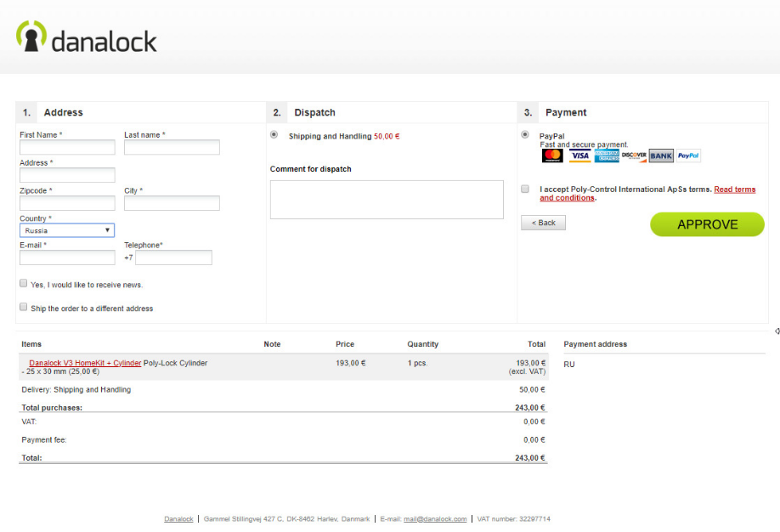Click the danalock logo

[87, 37]
